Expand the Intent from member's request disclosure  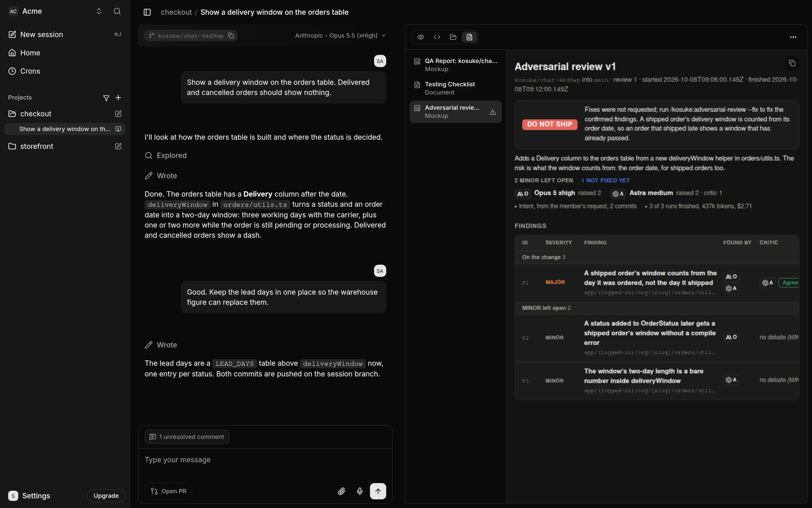[x=576, y=206]
